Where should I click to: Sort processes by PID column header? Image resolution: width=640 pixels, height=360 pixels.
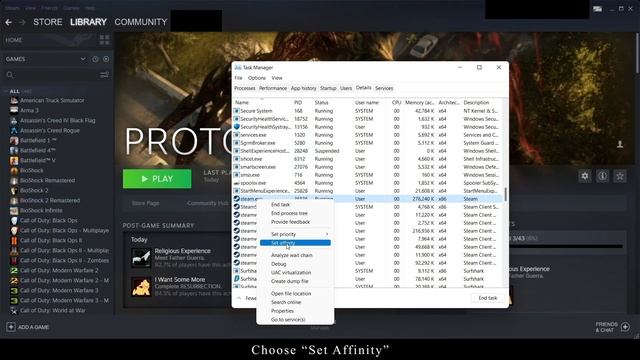(298, 103)
